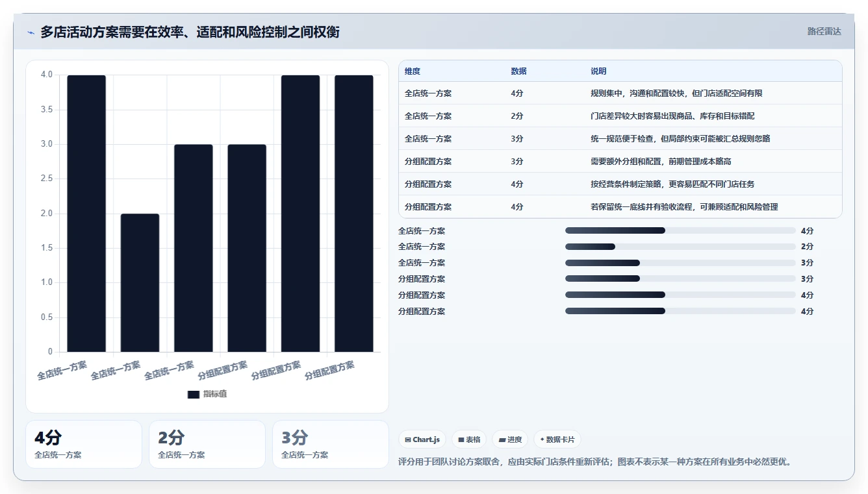Viewport: 868px width, 494px height.
Task: Open the 3分 全店统一方案 data card
Action: (x=331, y=444)
